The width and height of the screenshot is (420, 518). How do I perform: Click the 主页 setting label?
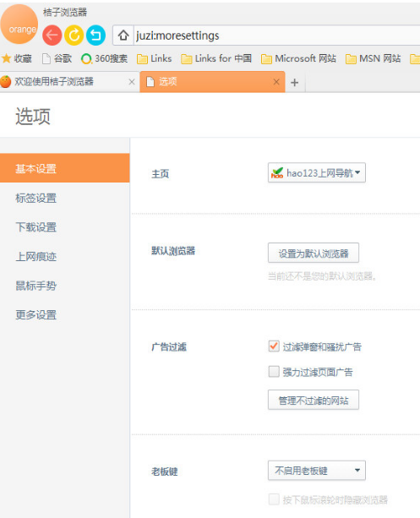point(161,173)
